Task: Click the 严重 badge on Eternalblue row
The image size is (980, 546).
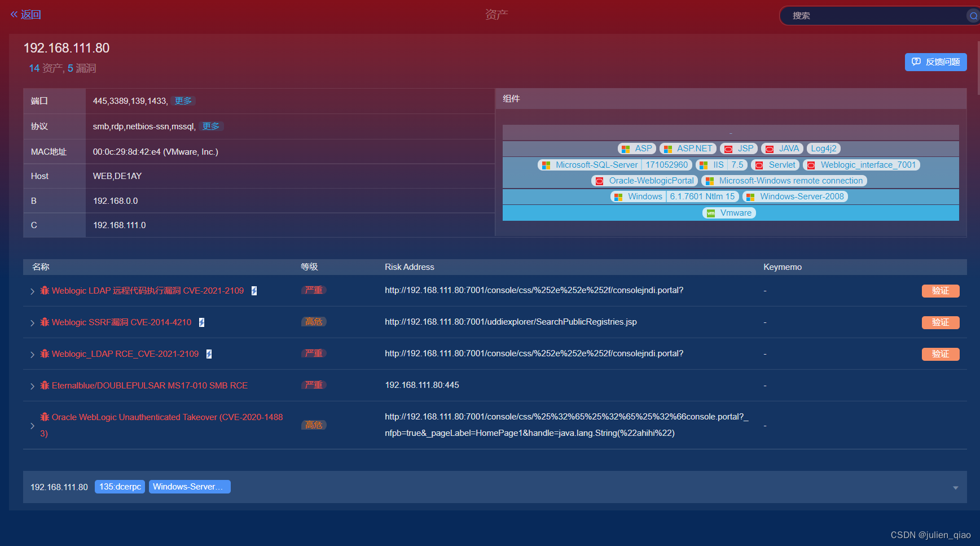Action: 314,385
